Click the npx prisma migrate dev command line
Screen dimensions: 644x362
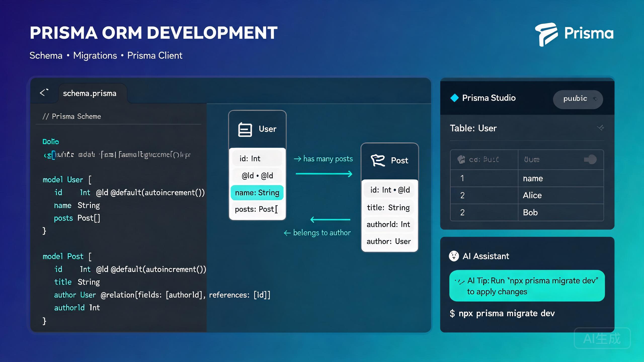502,313
